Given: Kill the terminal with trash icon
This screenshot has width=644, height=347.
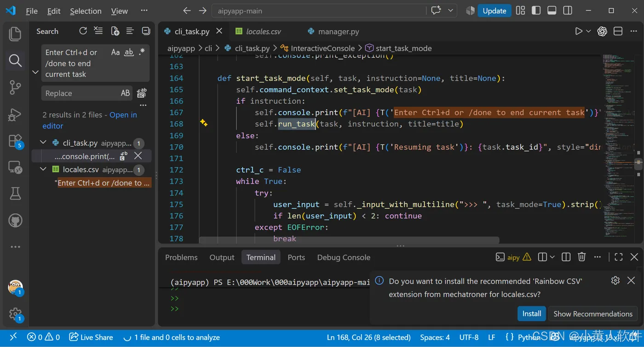Looking at the screenshot, I should (582, 257).
